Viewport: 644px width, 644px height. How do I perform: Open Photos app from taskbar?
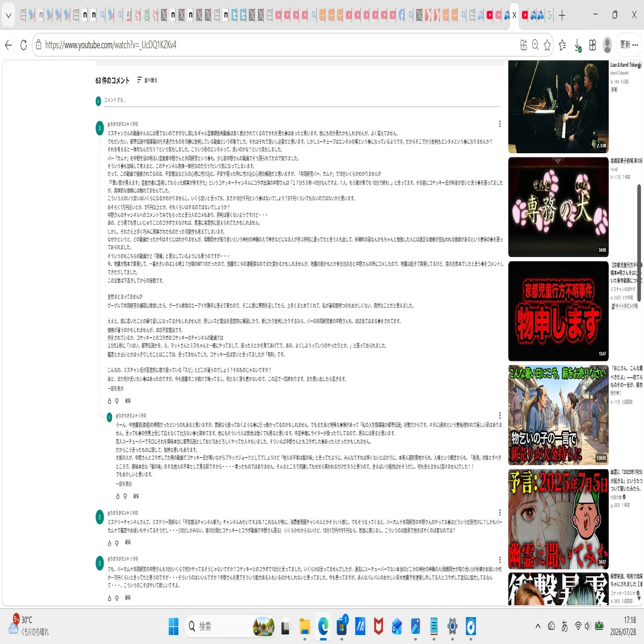(415, 626)
